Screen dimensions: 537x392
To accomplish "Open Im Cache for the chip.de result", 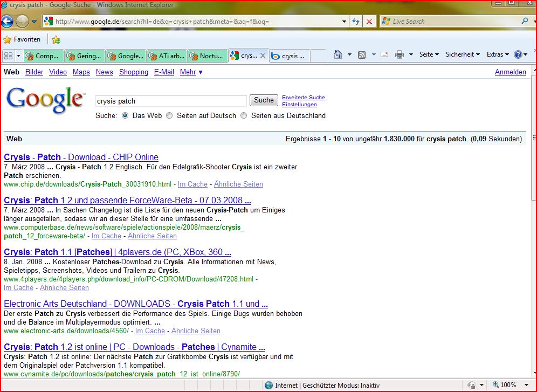I will (x=192, y=184).
